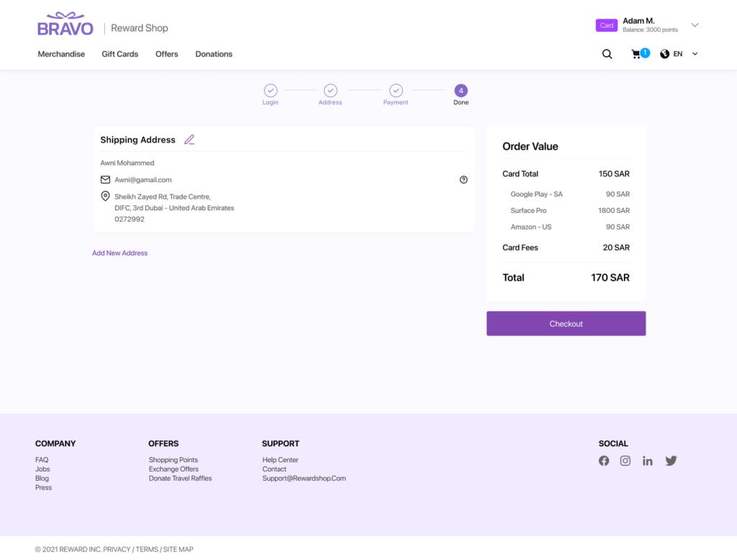Viewport: 737px width, 560px height.
Task: Expand the Adam M. account dropdown
Action: coord(695,25)
